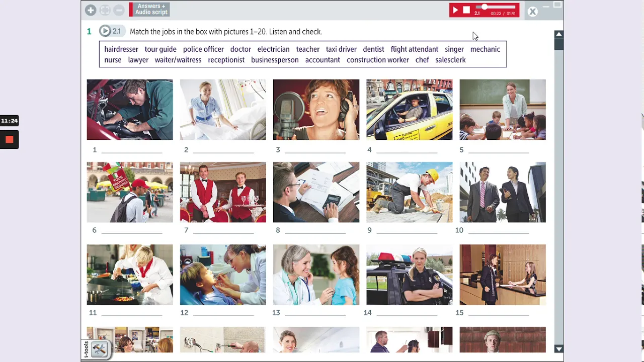The height and width of the screenshot is (362, 644).
Task: Click the words 'waiter/waitress' in the box
Action: pos(178,60)
